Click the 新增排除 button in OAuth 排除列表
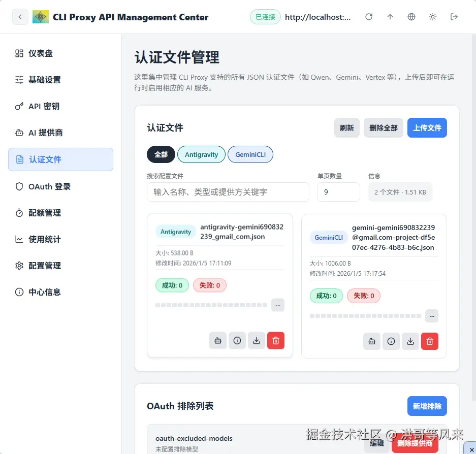 [427, 406]
